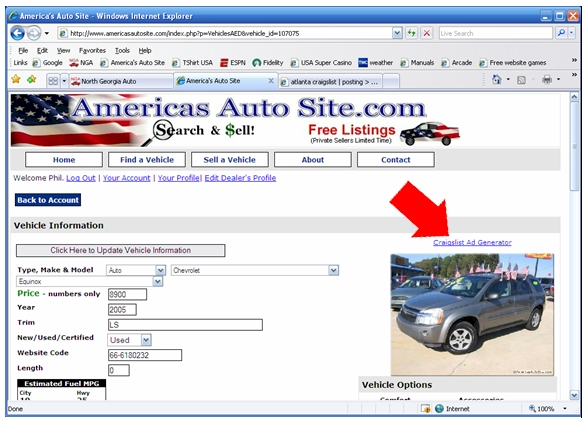Expand the address bar URL history dropdown
Image resolution: width=587 pixels, height=421 pixels.
click(397, 33)
